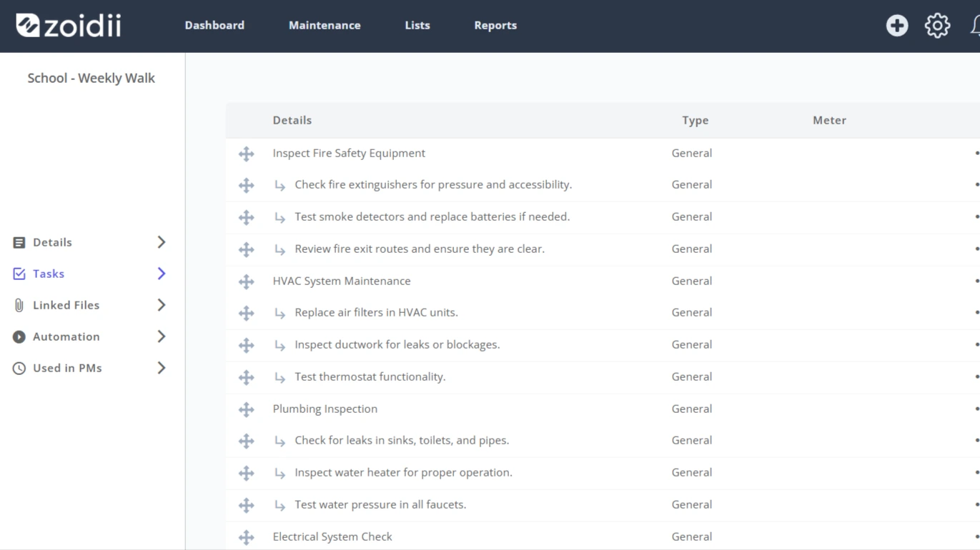
Task: Click move handle for Replace air filters row
Action: tap(247, 313)
